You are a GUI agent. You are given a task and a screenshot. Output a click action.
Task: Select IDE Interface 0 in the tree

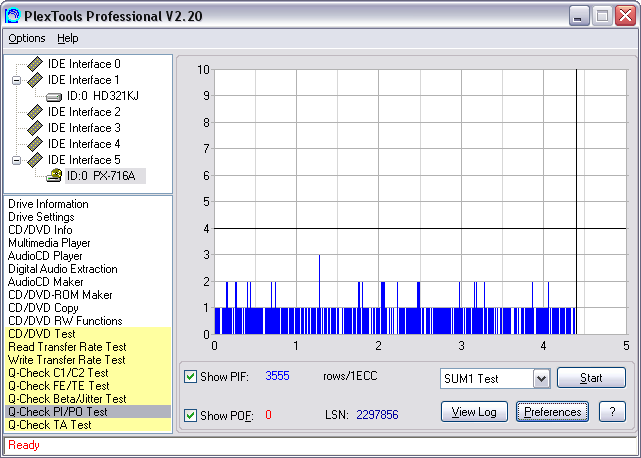tap(84, 64)
